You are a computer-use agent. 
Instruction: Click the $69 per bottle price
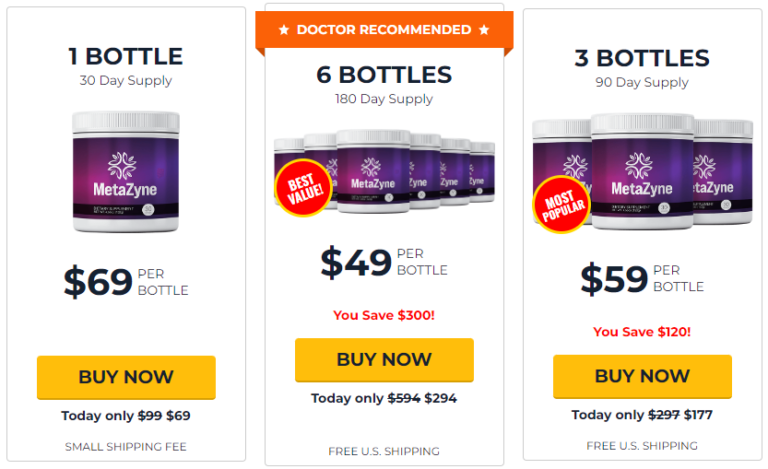[126, 282]
